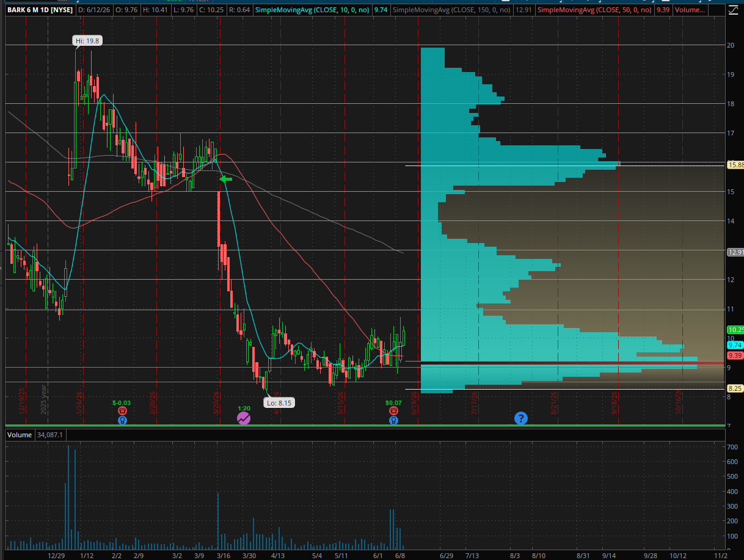The height and width of the screenshot is (560, 744).
Task: Click the blue lightbulb icon below $0.07
Action: (394, 420)
